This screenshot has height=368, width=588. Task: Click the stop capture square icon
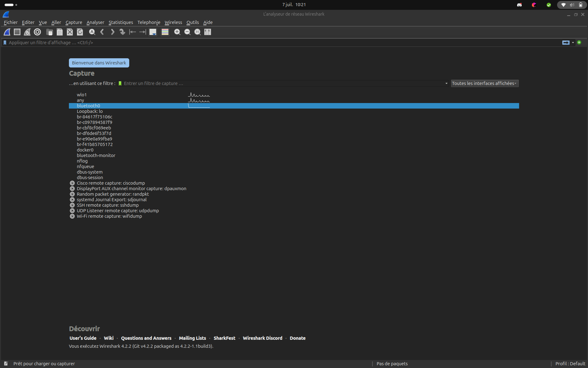click(x=17, y=32)
